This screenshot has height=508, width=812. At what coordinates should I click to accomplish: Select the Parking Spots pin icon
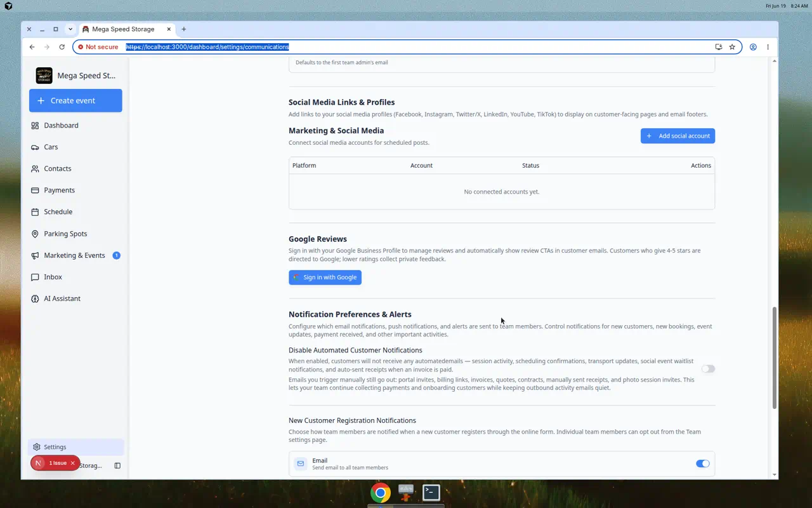coord(35,234)
